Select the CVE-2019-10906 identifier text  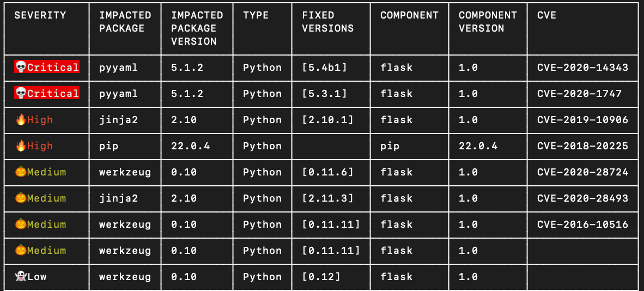[x=582, y=119]
